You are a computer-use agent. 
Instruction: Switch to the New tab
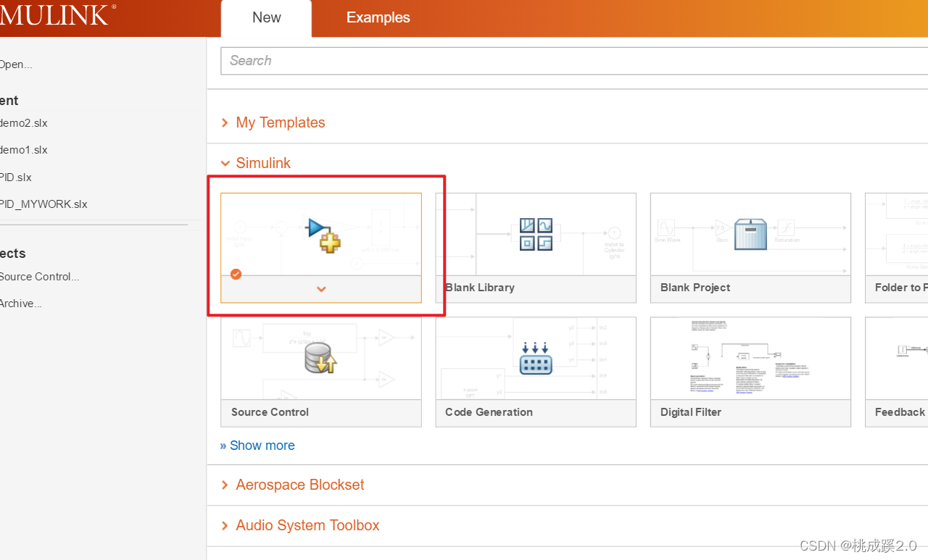pyautogui.click(x=266, y=18)
